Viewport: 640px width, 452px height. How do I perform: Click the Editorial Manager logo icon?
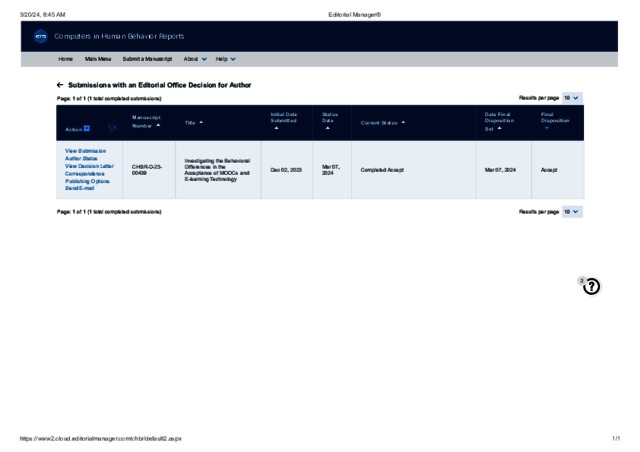(x=41, y=36)
